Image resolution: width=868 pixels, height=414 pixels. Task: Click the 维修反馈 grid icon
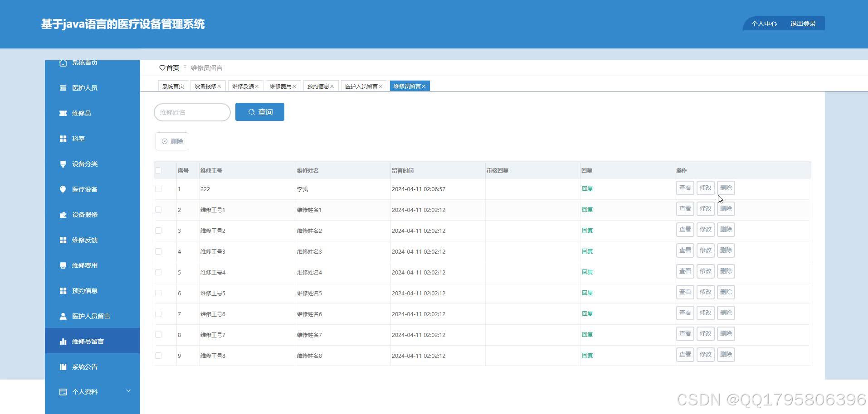[63, 240]
